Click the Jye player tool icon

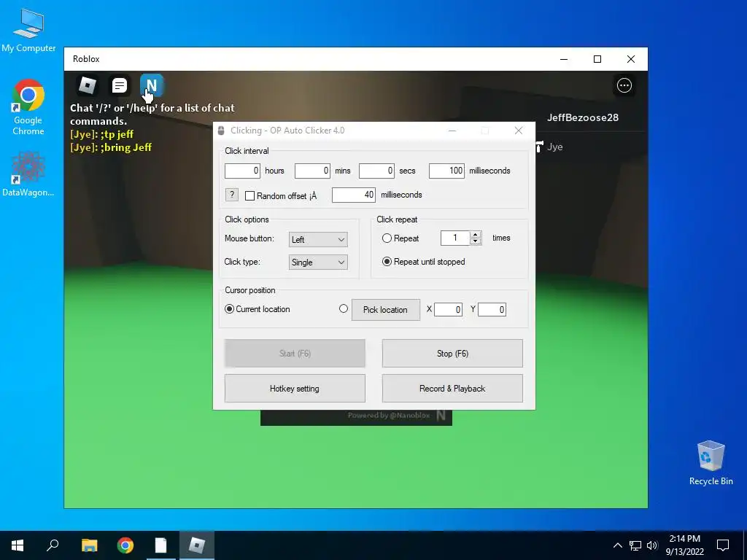(539, 147)
